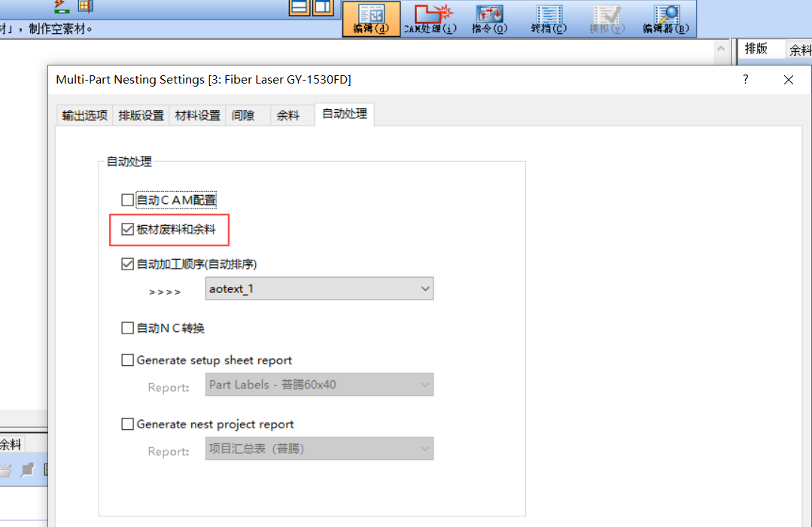Screen dimensions: 812x527
Task: Open the 间隙 tab
Action: tap(248, 115)
